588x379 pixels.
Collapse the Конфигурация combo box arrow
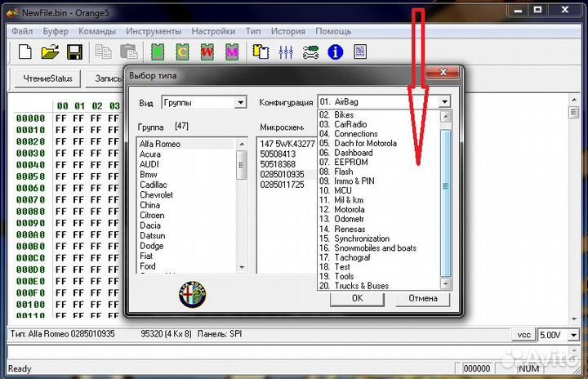[x=444, y=102]
